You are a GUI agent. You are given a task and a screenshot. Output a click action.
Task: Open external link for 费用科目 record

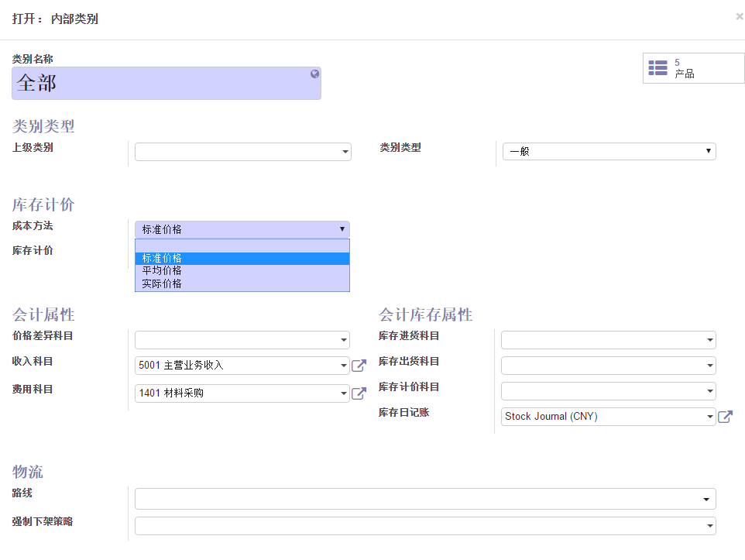point(359,393)
